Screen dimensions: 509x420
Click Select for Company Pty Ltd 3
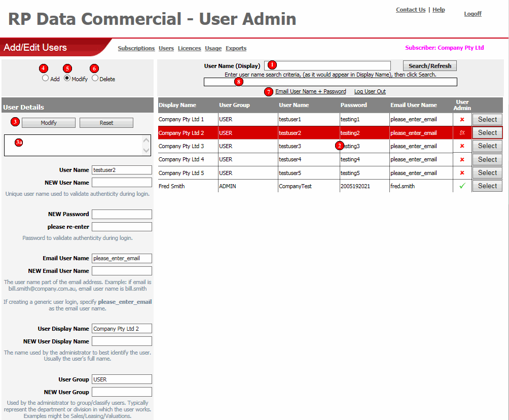(487, 146)
